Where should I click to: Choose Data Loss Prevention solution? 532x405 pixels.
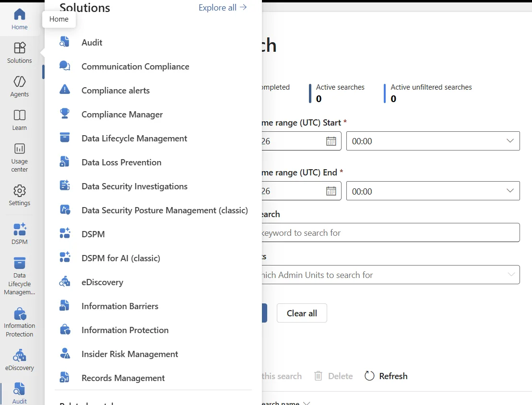click(121, 162)
